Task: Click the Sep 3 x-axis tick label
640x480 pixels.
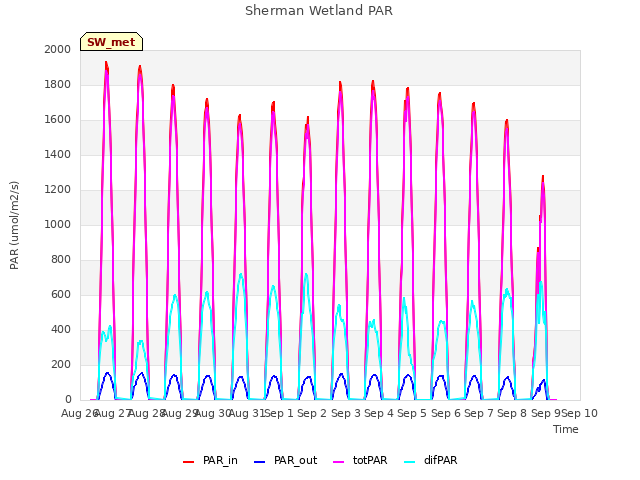Action: [x=346, y=413]
